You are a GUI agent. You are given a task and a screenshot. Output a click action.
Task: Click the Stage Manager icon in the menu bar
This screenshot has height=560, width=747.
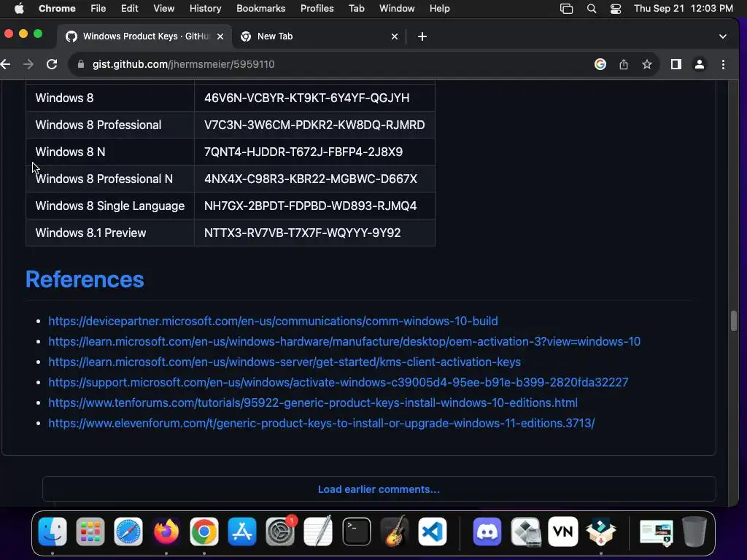(566, 9)
